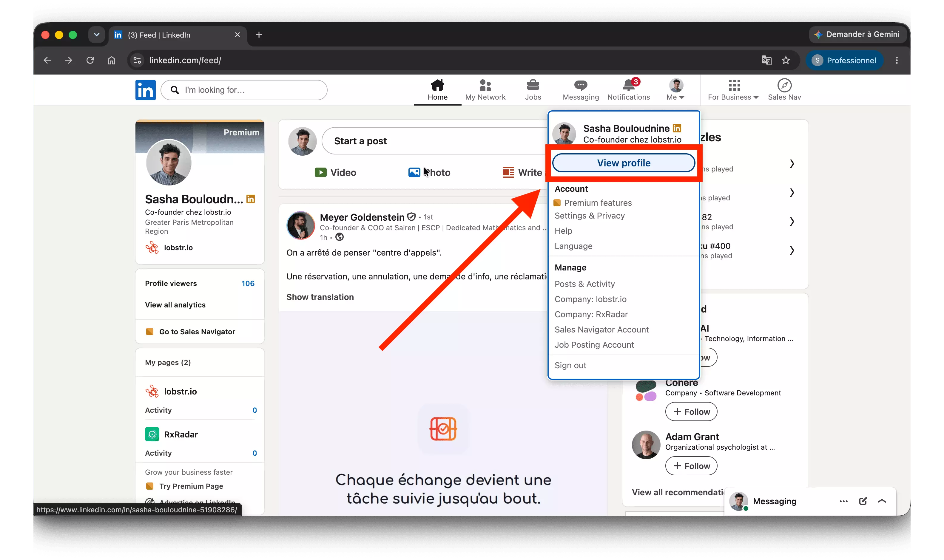Click View all analytics

(175, 305)
